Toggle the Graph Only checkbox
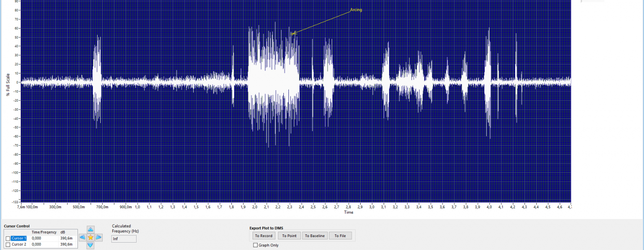 256,245
